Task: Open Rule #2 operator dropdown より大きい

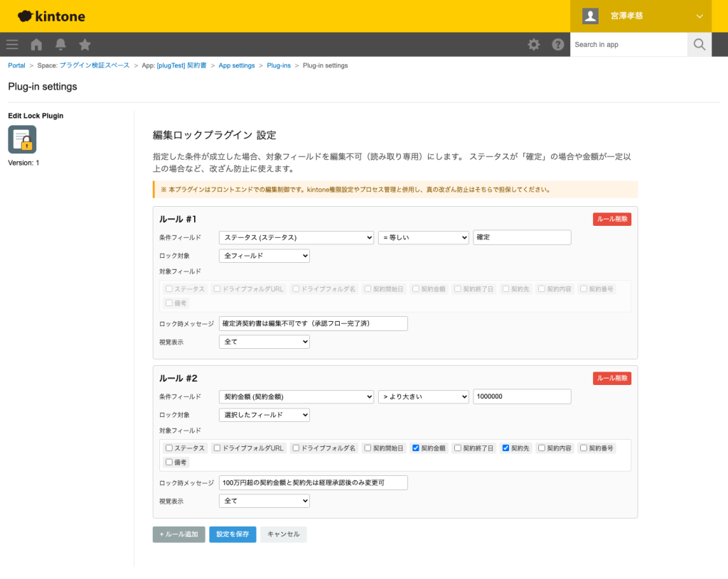Action: point(423,396)
